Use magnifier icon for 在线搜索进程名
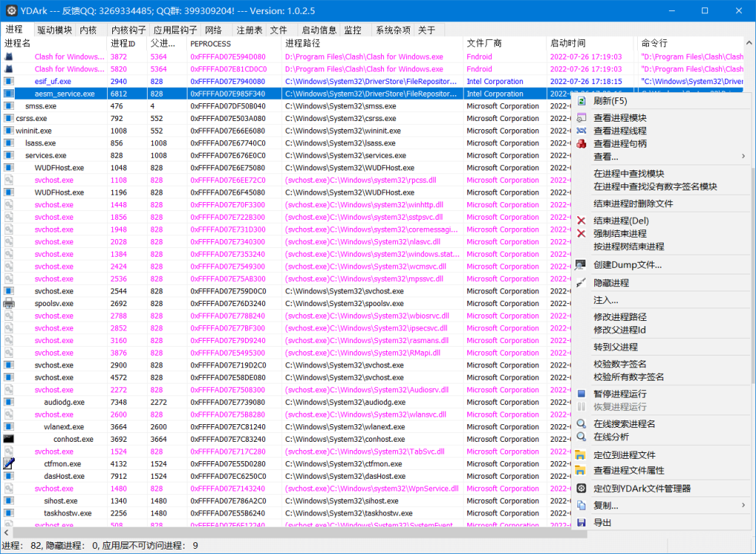 click(x=582, y=424)
